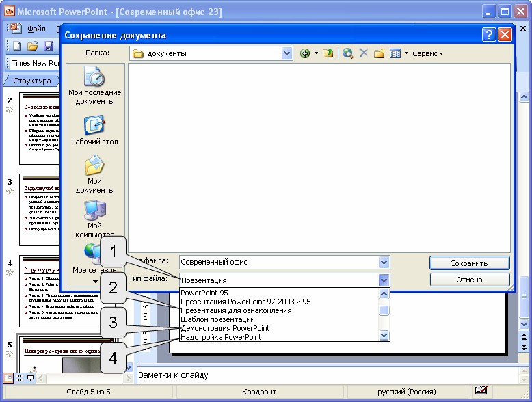The image size is (532, 402).
Task: Expand the Папка folder dropdown
Action: pyautogui.click(x=287, y=53)
